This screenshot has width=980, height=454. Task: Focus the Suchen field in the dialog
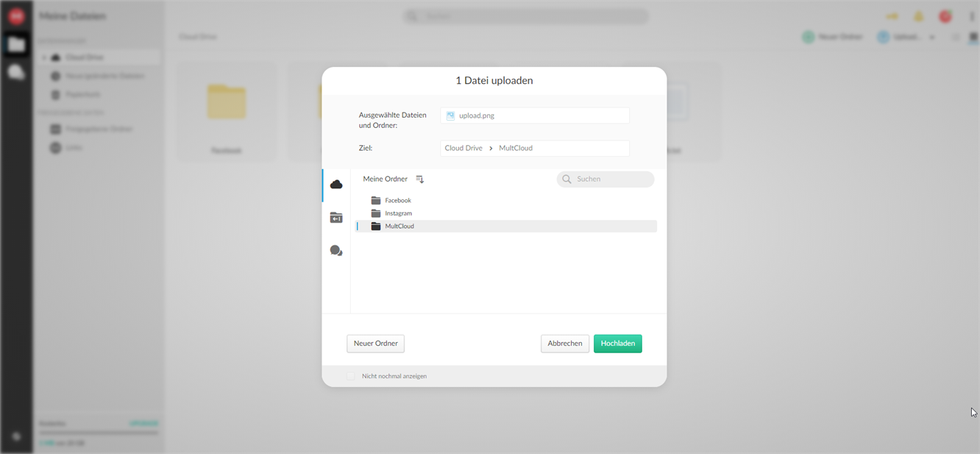(x=612, y=179)
